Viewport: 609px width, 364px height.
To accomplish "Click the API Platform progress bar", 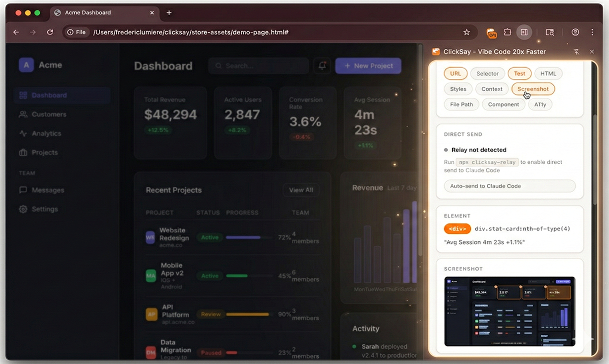I will pos(249,315).
